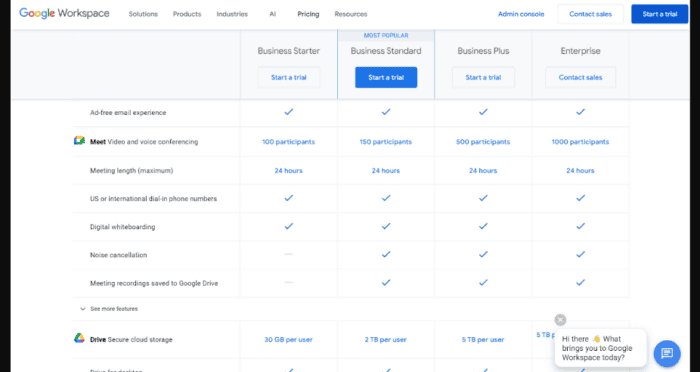700x372 pixels.
Task: Click dial-in numbers checkmark for Business Standard
Action: (386, 198)
